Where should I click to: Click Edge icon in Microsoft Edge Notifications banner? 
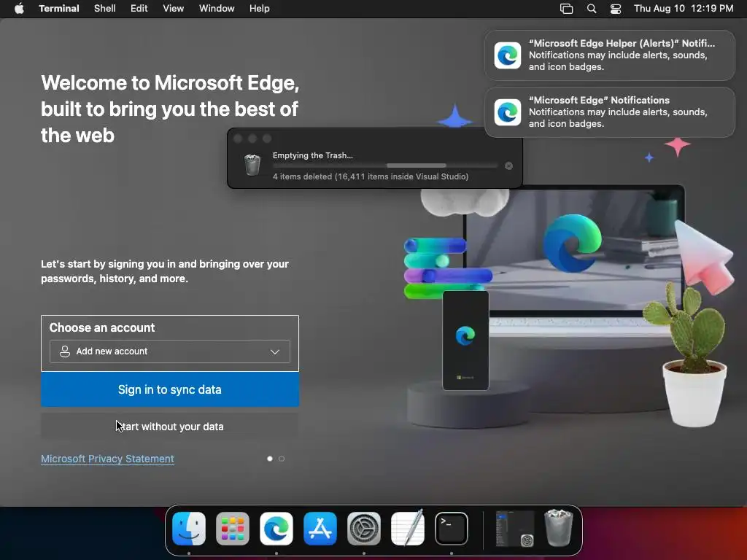tap(508, 112)
